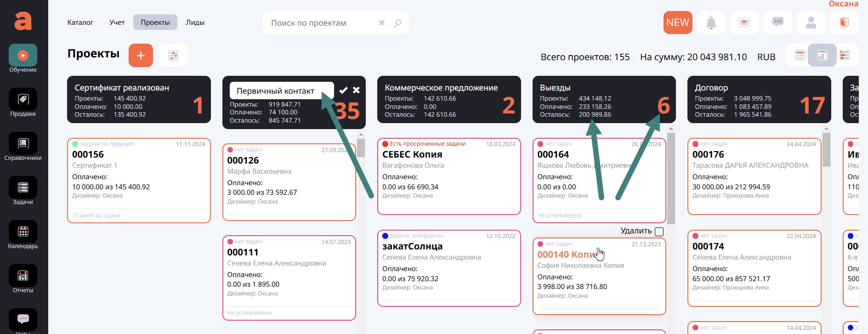
Task: Confirm column rename with checkmark
Action: (x=343, y=91)
